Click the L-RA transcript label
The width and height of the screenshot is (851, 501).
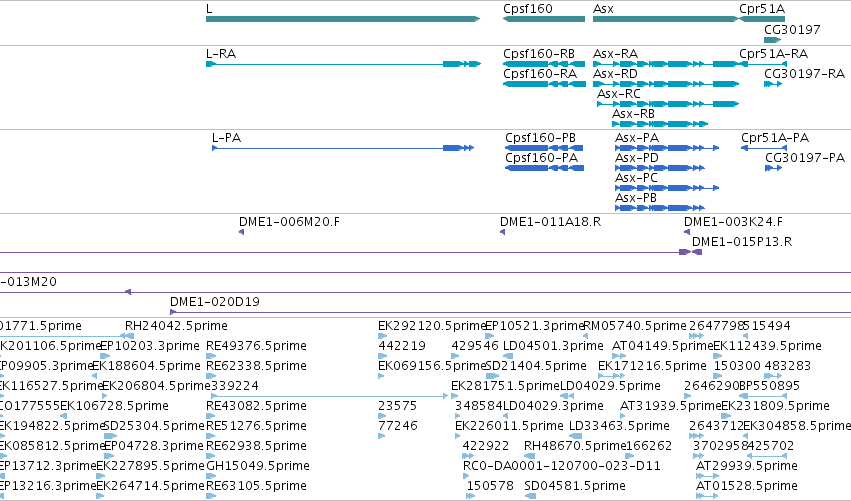221,54
